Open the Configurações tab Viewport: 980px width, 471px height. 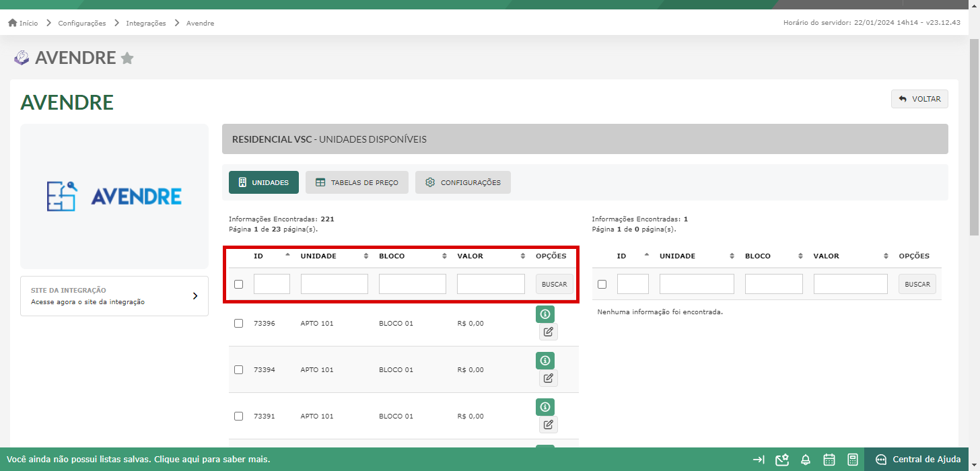point(463,182)
